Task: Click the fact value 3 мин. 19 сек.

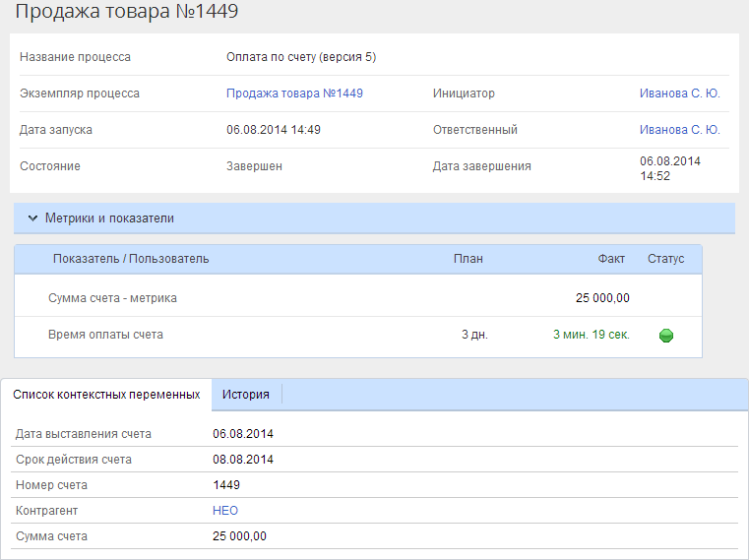Action: tap(591, 335)
